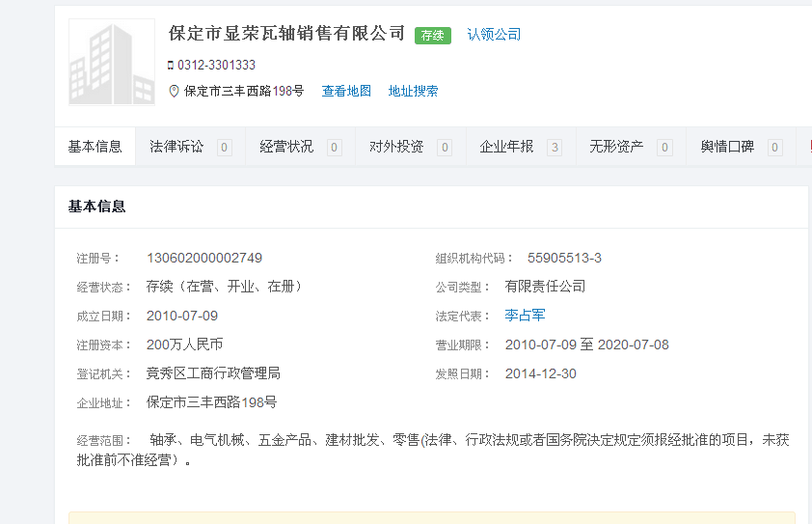Click the 地址搜索 link
Screen dimensions: 812x524
[x=413, y=91]
